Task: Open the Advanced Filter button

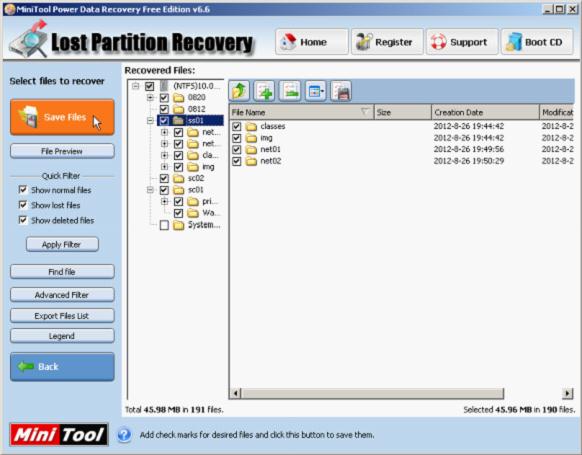Action: point(62,295)
